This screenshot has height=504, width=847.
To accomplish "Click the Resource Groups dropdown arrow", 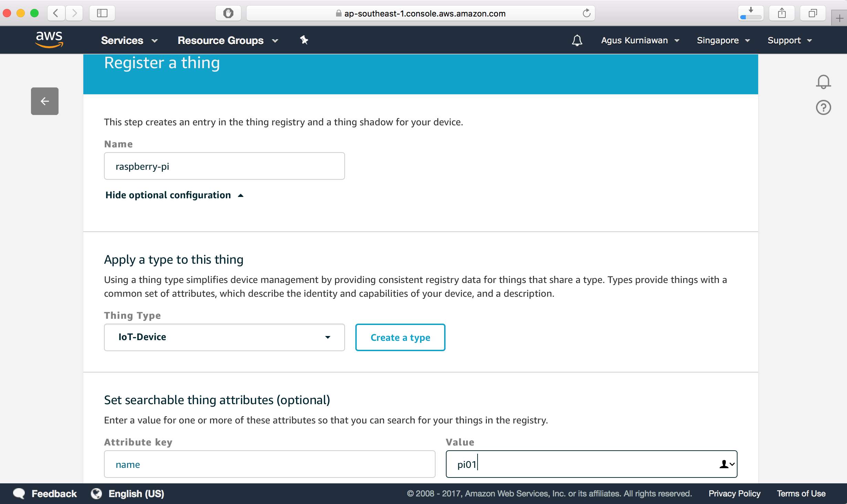I will 275,41.
